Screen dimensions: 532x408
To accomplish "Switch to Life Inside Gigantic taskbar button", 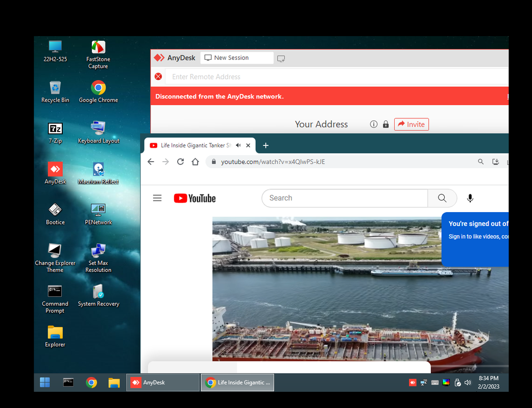I will click(x=237, y=382).
